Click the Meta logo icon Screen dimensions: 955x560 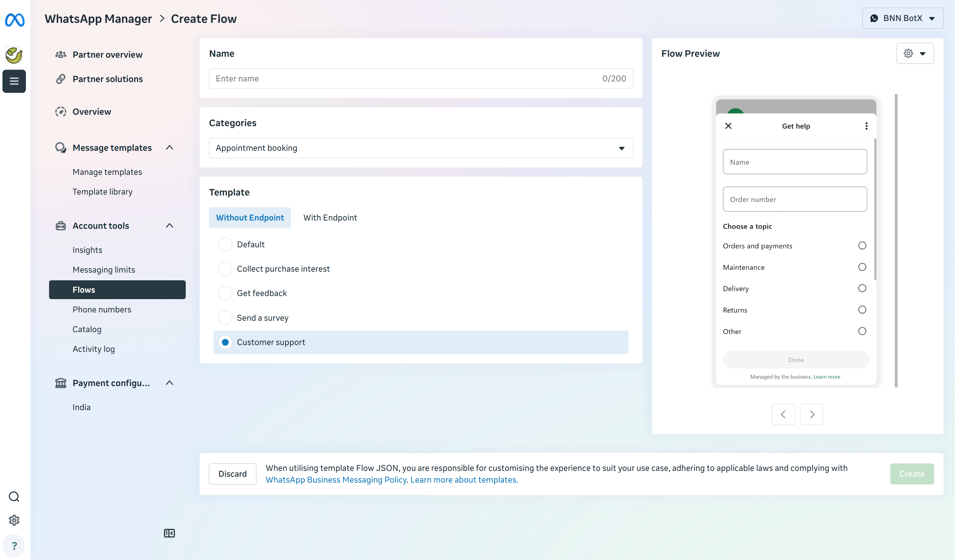(15, 20)
